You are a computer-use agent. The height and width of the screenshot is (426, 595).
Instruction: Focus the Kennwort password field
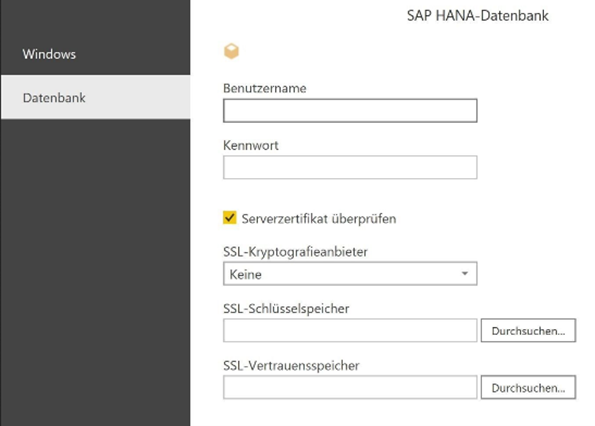[x=350, y=167]
